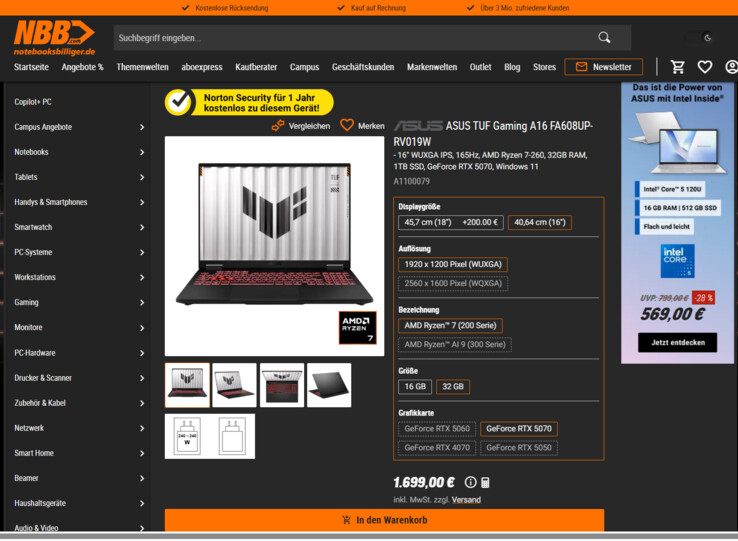Select 40,64 cm (16") display size
This screenshot has width=738, height=541.
pyautogui.click(x=540, y=222)
